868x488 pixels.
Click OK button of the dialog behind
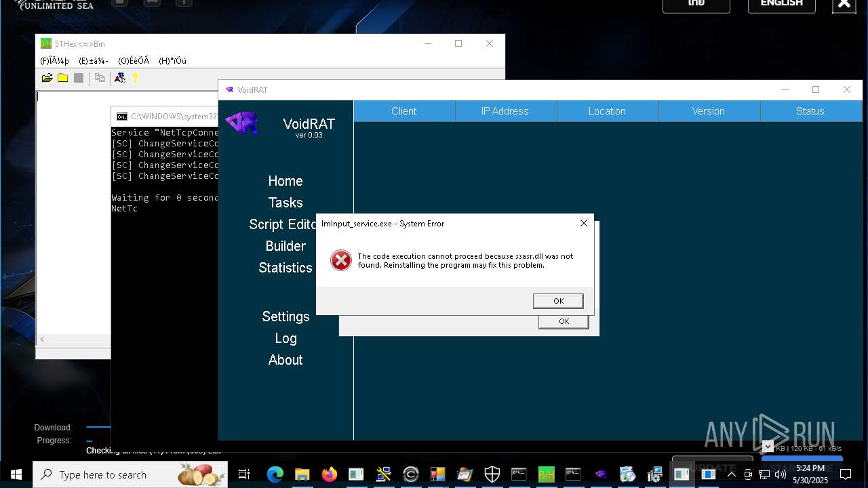[564, 322]
